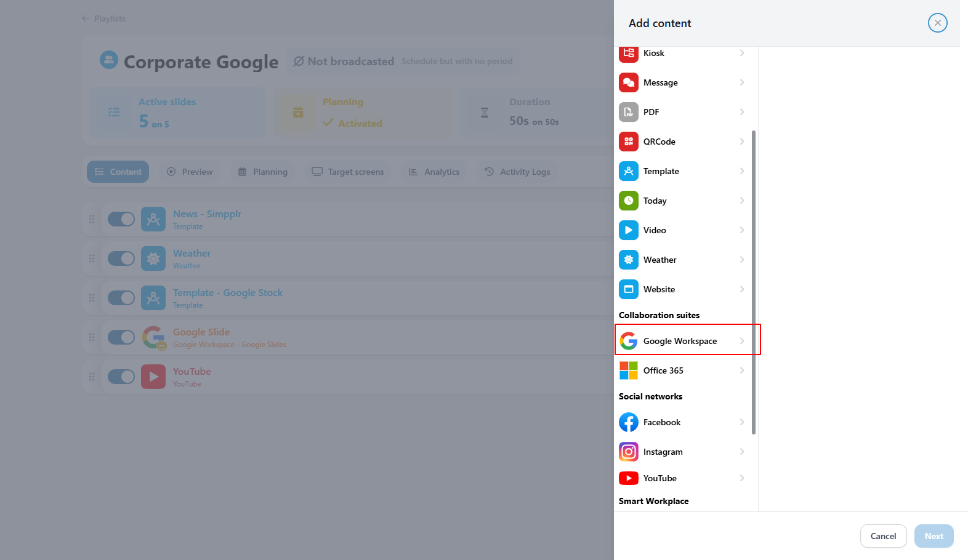Expand the QRCode chevron arrow
968x560 pixels.
coord(742,142)
